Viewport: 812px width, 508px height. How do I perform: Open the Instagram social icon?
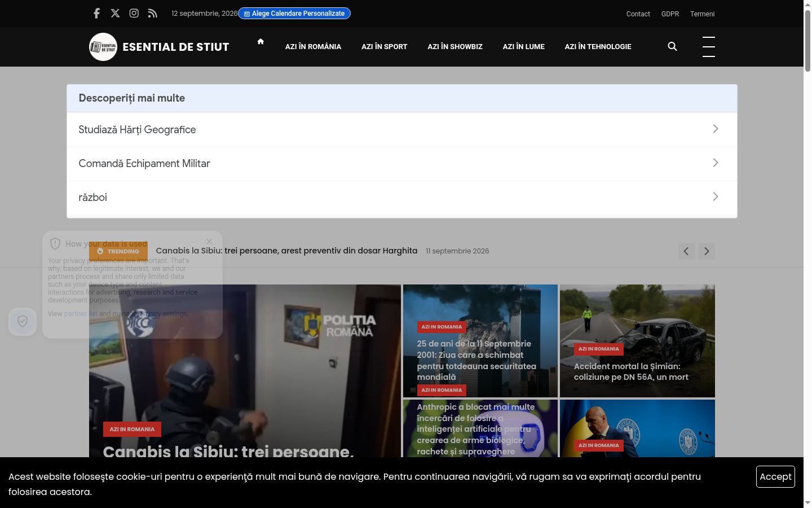[134, 13]
